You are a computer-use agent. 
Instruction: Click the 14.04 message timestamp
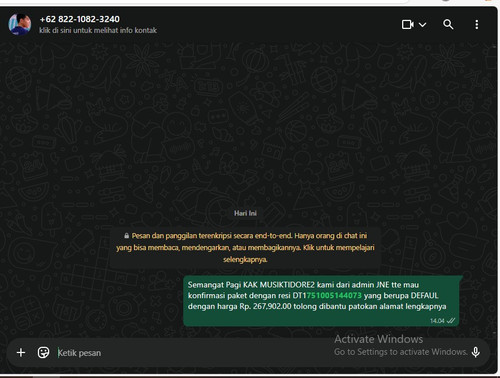437,321
